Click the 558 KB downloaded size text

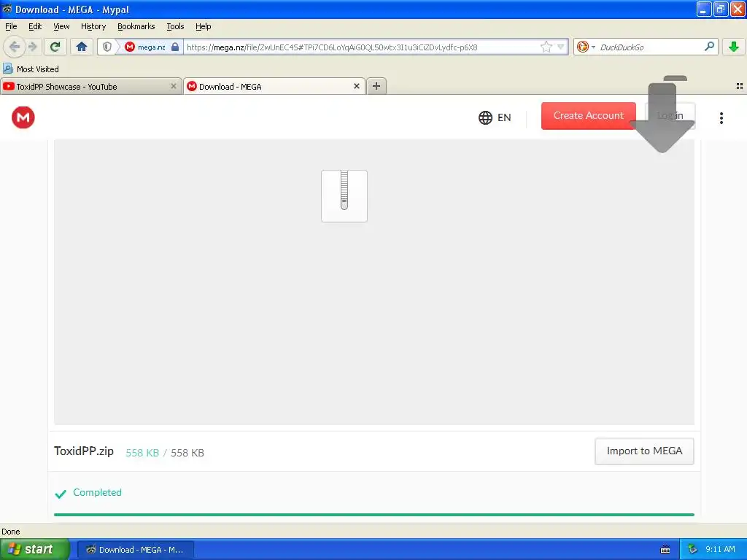(142, 453)
